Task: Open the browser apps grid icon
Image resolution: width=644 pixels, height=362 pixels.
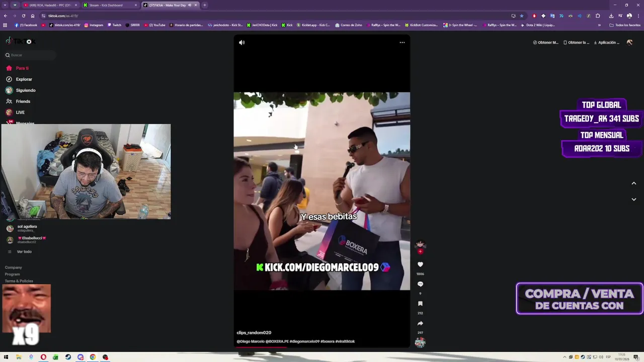Action: click(6, 25)
